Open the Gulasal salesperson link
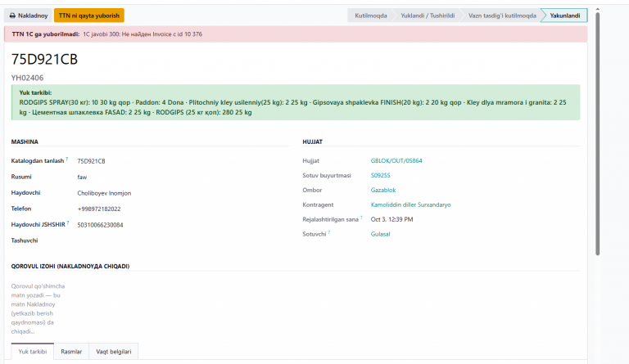The height and width of the screenshot is (364, 629). click(380, 234)
